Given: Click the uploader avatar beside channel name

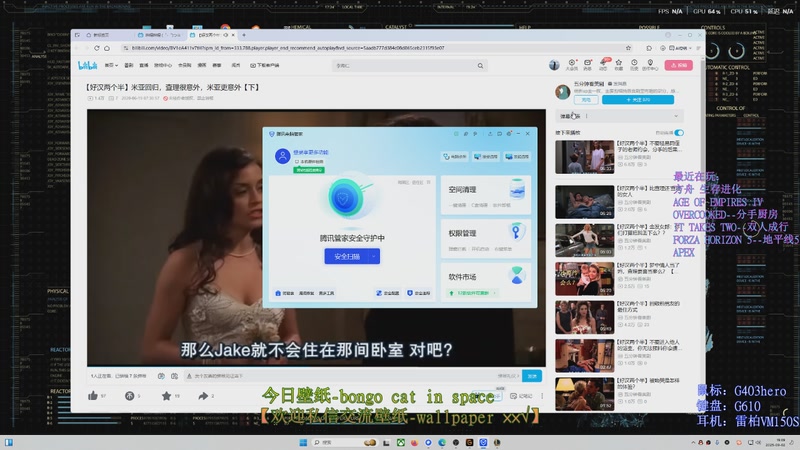Looking at the screenshot, I should (x=563, y=92).
